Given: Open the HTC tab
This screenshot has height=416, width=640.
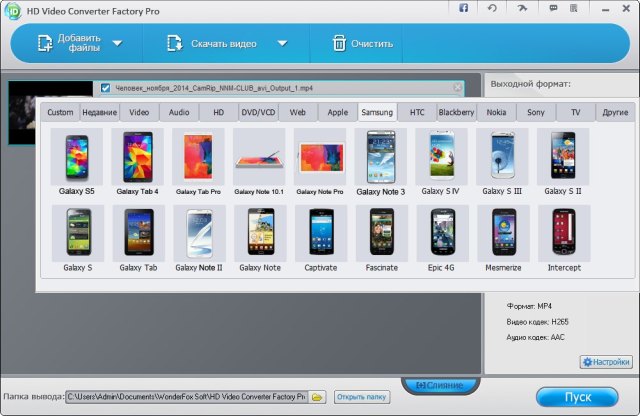Looking at the screenshot, I should pyautogui.click(x=417, y=113).
